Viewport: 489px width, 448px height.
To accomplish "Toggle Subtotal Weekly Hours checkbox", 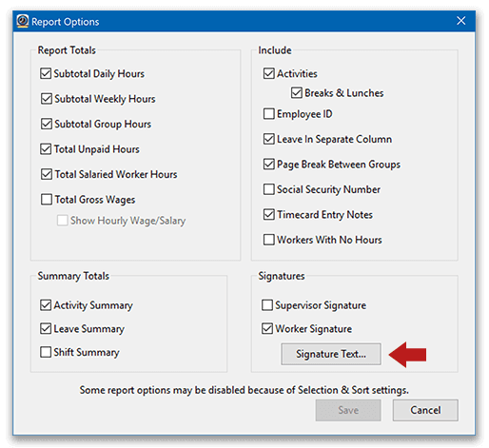I will click(x=47, y=99).
